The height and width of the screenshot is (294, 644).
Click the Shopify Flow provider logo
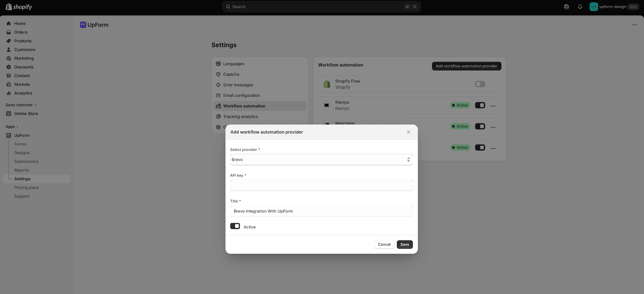[327, 84]
